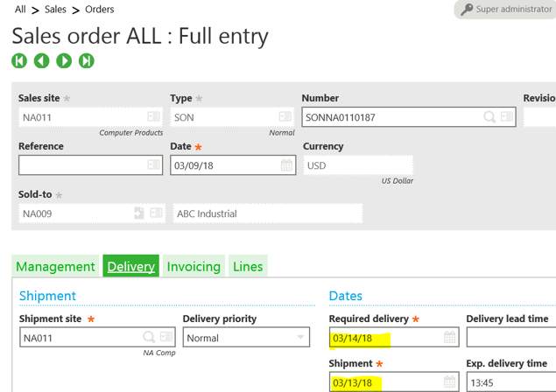
Task: Go to the previous record arrow icon
Action: tap(41, 60)
